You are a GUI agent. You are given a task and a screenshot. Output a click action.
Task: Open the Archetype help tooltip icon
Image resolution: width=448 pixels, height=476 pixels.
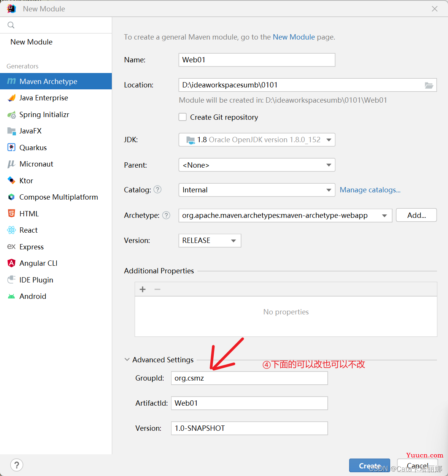tap(166, 215)
